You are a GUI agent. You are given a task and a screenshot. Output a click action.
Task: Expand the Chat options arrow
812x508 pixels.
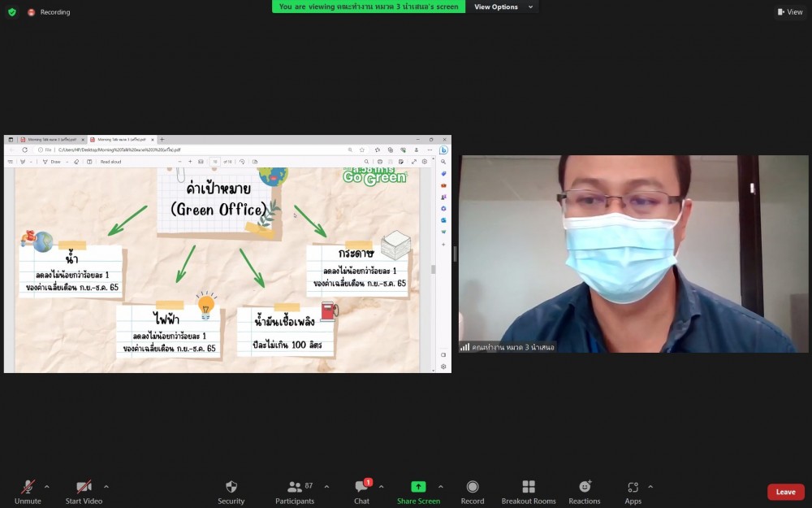click(x=381, y=487)
